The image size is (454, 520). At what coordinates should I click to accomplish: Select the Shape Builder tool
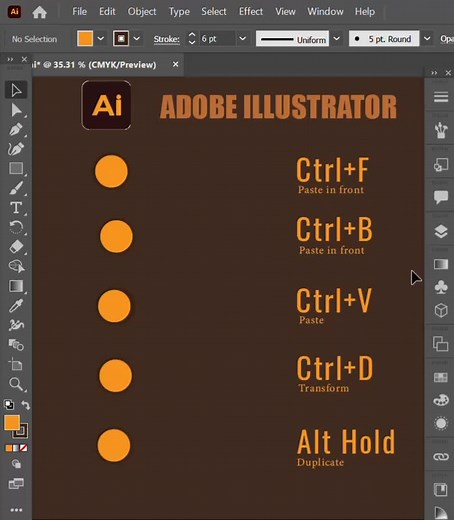point(16,266)
